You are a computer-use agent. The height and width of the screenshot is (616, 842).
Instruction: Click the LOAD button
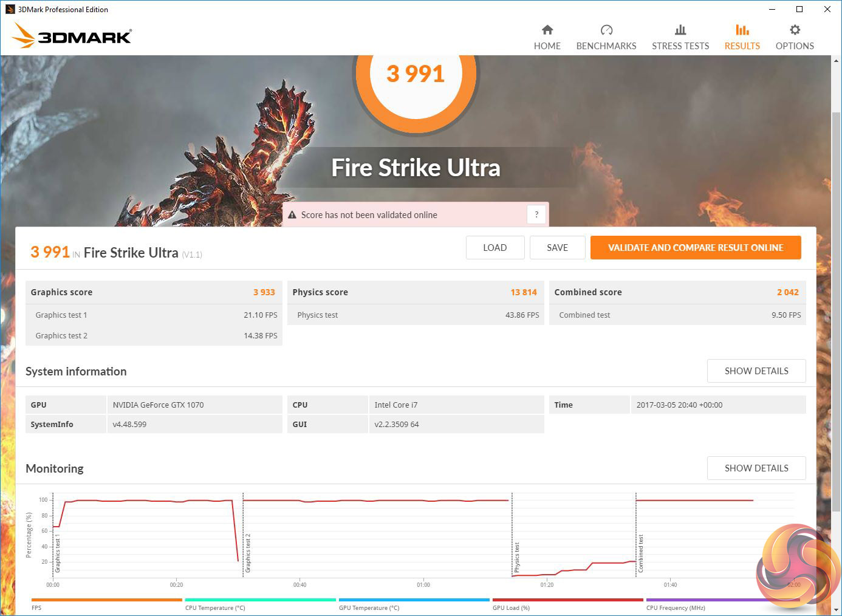click(x=495, y=248)
